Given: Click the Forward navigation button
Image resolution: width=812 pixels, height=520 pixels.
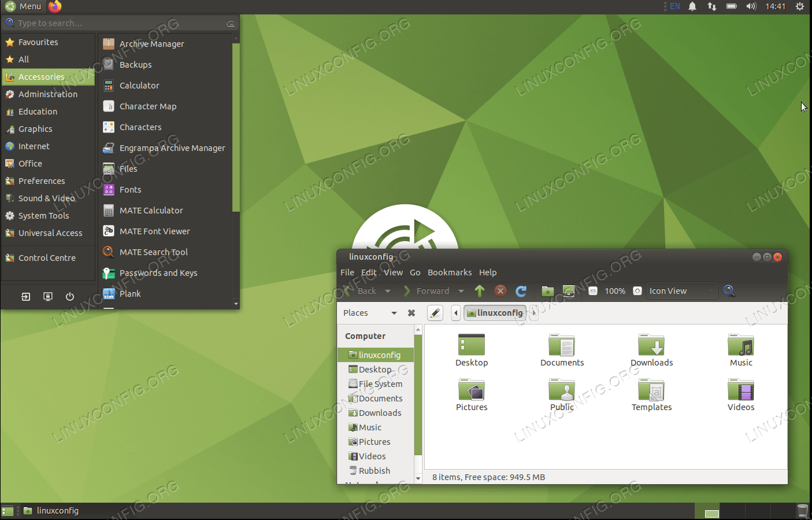Looking at the screenshot, I should (x=427, y=291).
